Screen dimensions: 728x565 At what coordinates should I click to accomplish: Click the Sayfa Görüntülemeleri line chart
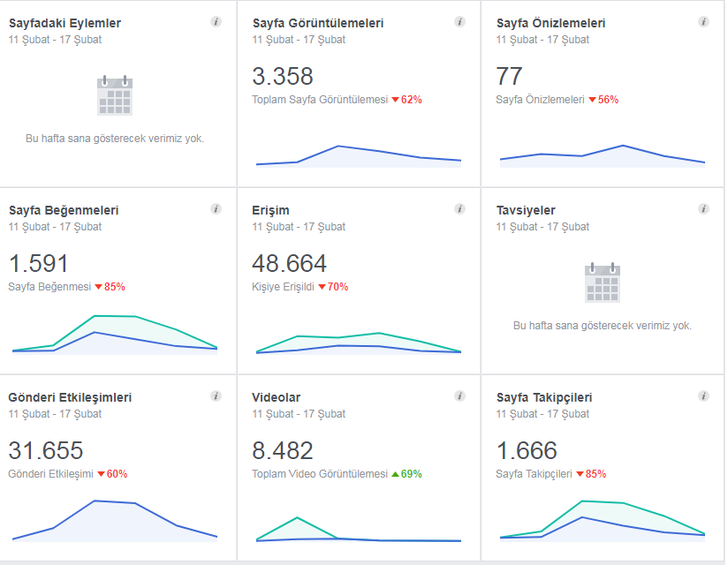pyautogui.click(x=359, y=156)
